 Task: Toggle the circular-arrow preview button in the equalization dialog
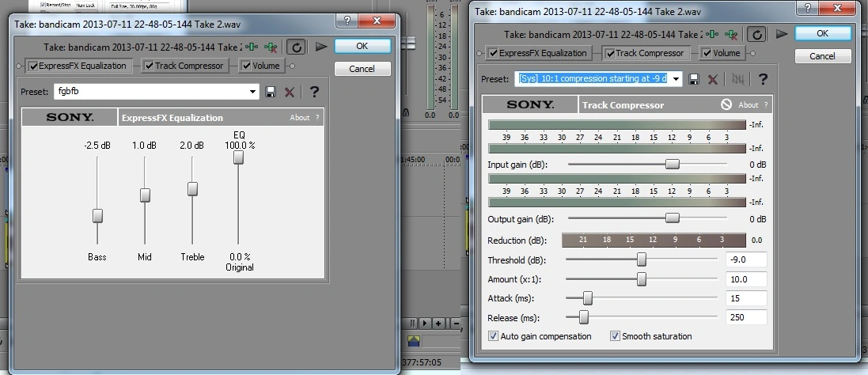pyautogui.click(x=296, y=47)
